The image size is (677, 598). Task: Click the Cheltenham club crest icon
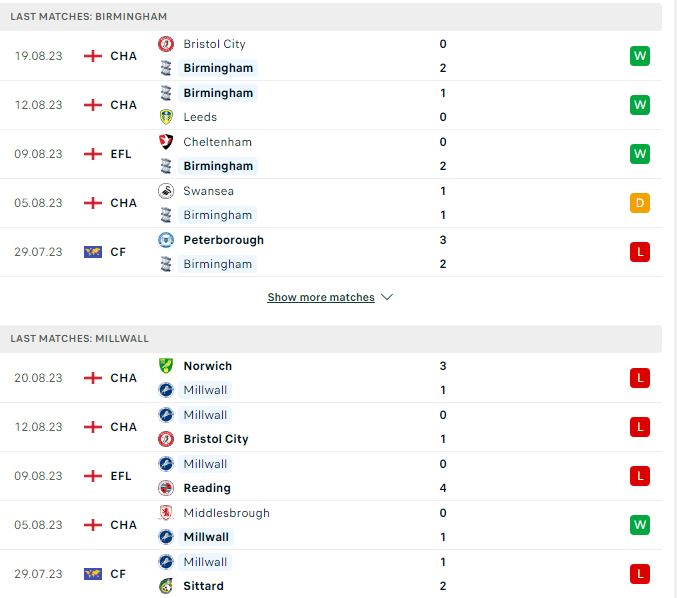(166, 142)
